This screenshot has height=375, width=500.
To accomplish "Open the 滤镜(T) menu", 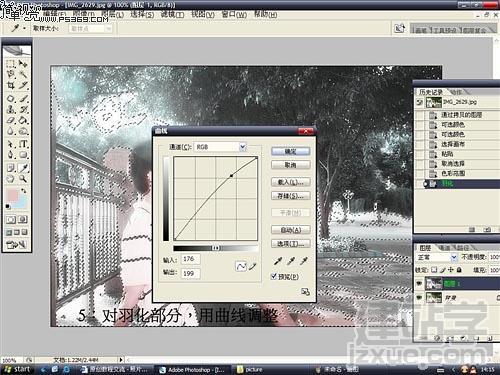I will [x=172, y=15].
